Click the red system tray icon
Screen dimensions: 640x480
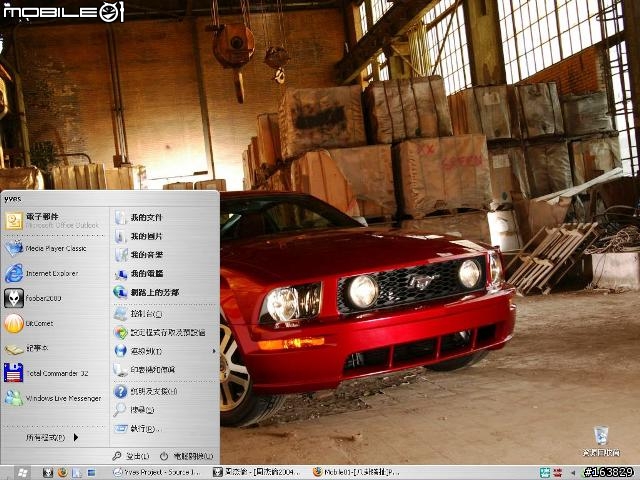(558, 473)
